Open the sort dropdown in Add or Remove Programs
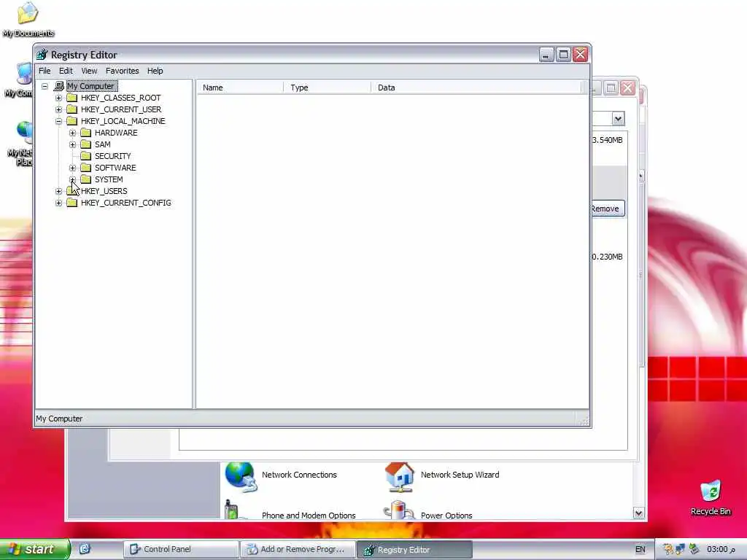 [618, 119]
